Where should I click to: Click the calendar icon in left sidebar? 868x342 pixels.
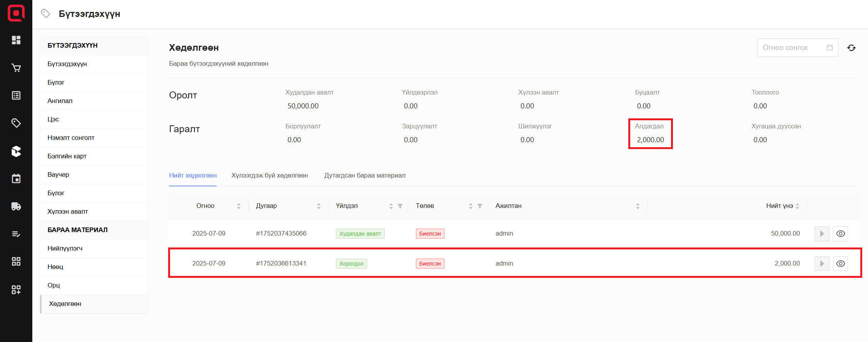coord(16,179)
